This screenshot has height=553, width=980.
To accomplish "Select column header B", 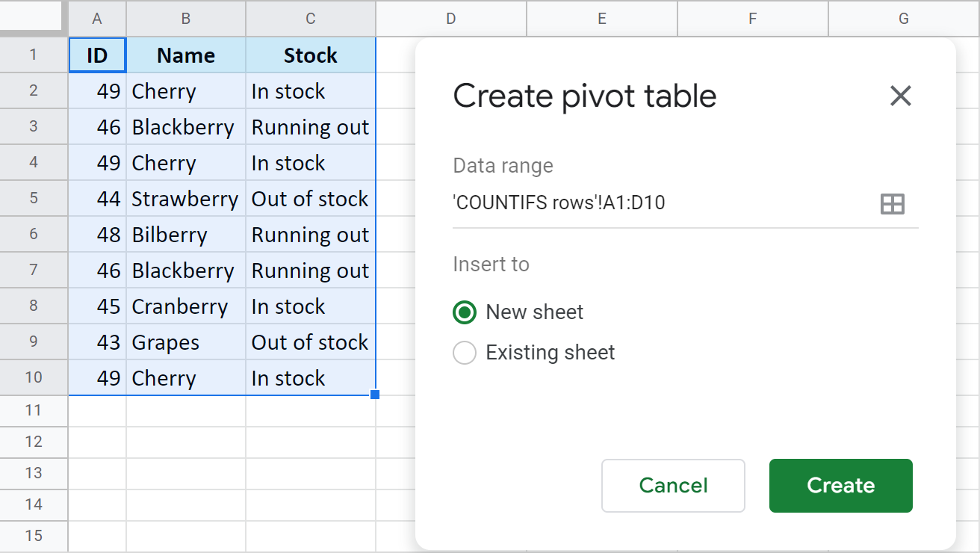I will click(185, 19).
